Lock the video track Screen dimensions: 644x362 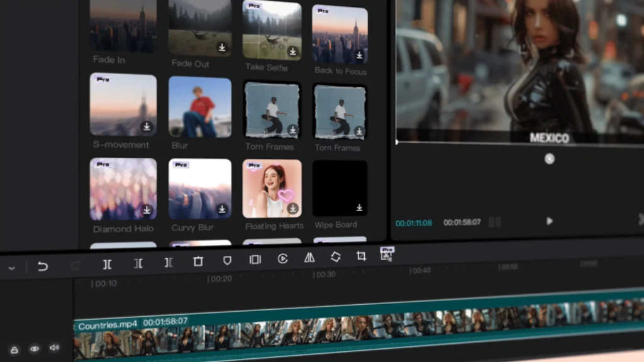pyautogui.click(x=14, y=350)
